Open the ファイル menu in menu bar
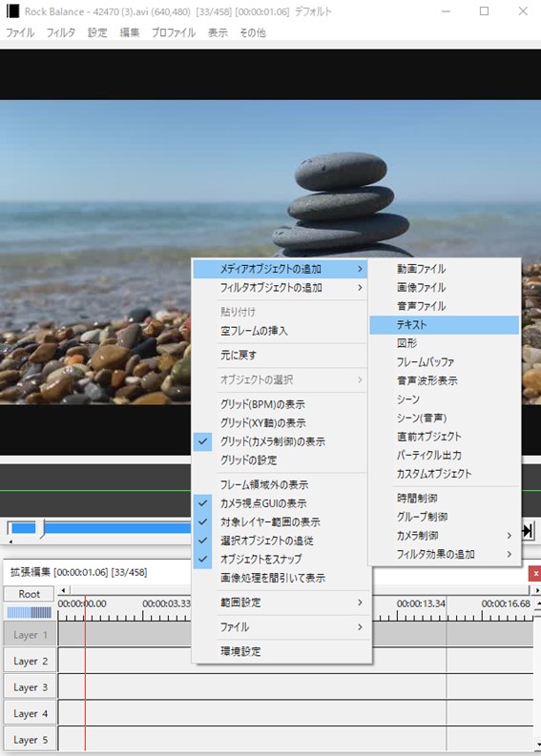 (x=20, y=32)
